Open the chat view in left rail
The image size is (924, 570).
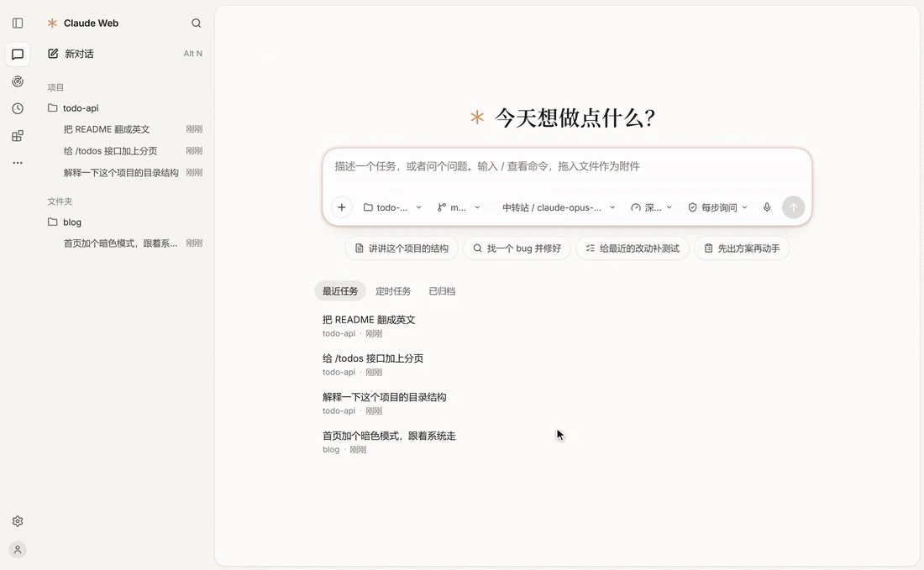point(18,55)
